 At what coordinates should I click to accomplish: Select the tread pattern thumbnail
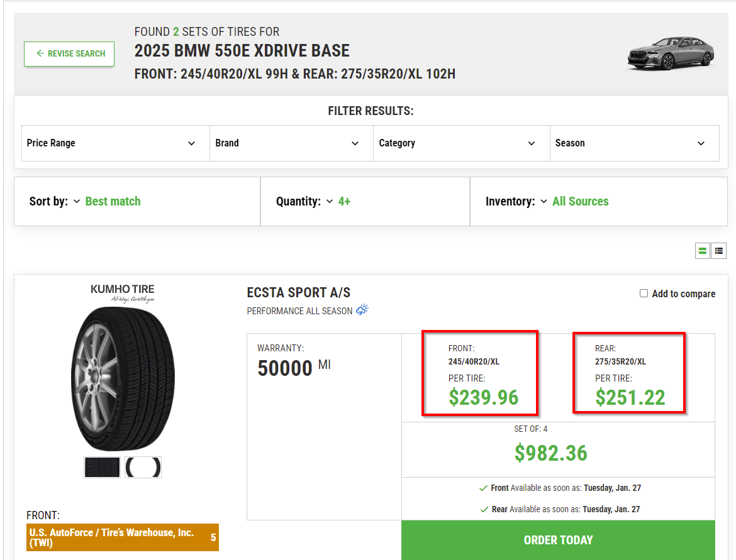click(102, 467)
